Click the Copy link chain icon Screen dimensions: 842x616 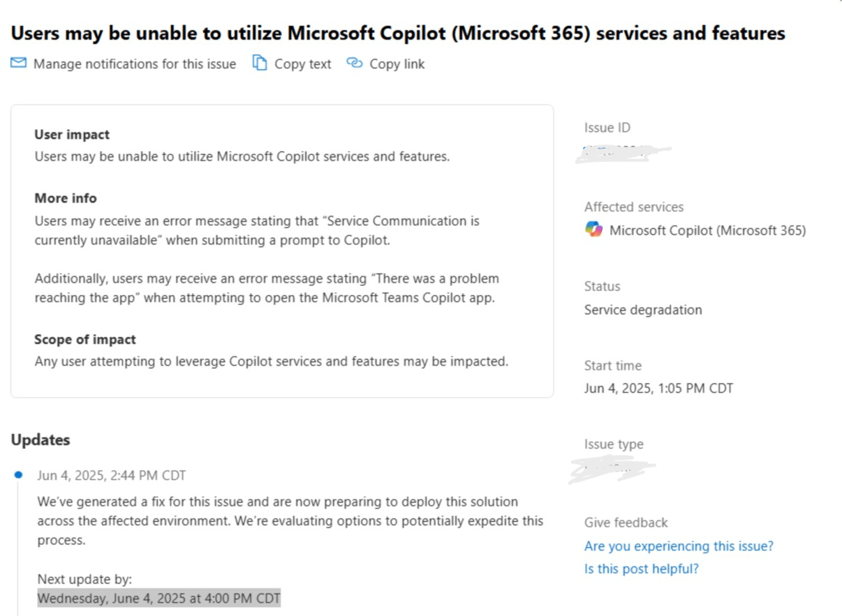(355, 63)
